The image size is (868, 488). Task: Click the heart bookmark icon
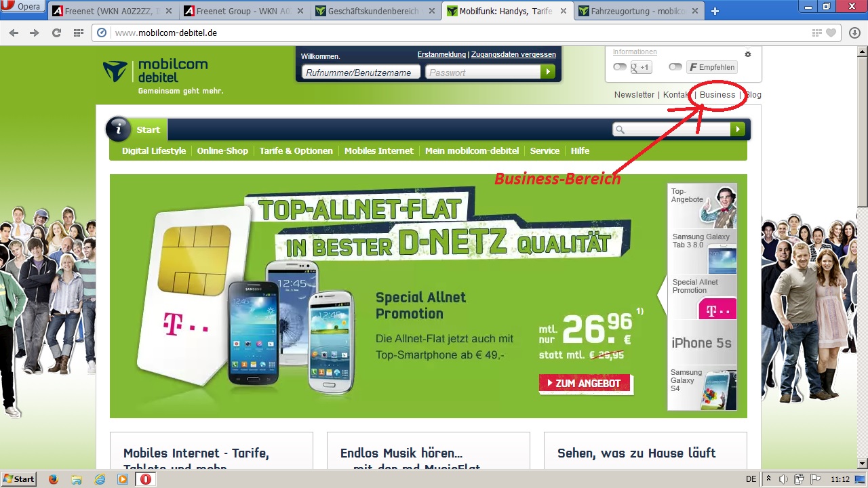click(x=831, y=33)
